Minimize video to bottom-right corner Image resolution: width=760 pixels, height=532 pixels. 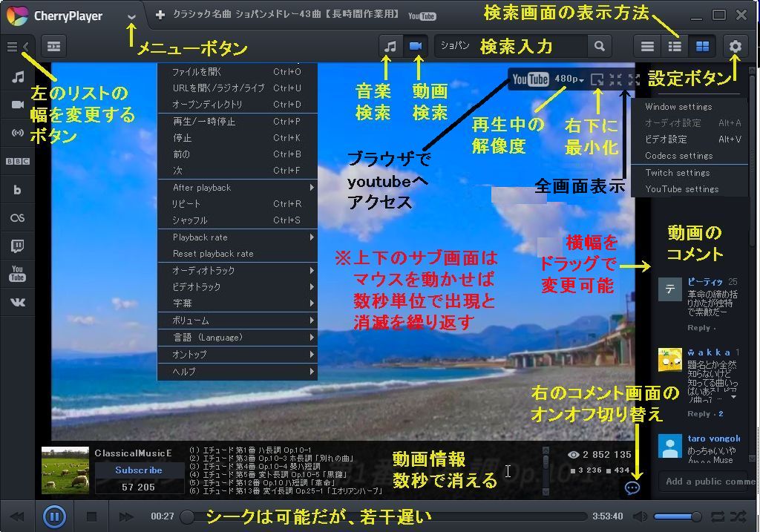[x=597, y=80]
